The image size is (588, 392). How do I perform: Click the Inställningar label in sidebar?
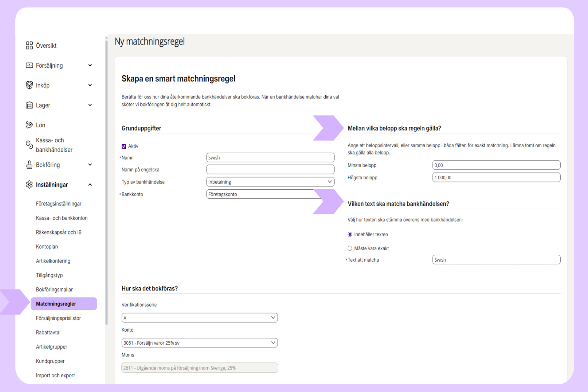pyautogui.click(x=52, y=185)
